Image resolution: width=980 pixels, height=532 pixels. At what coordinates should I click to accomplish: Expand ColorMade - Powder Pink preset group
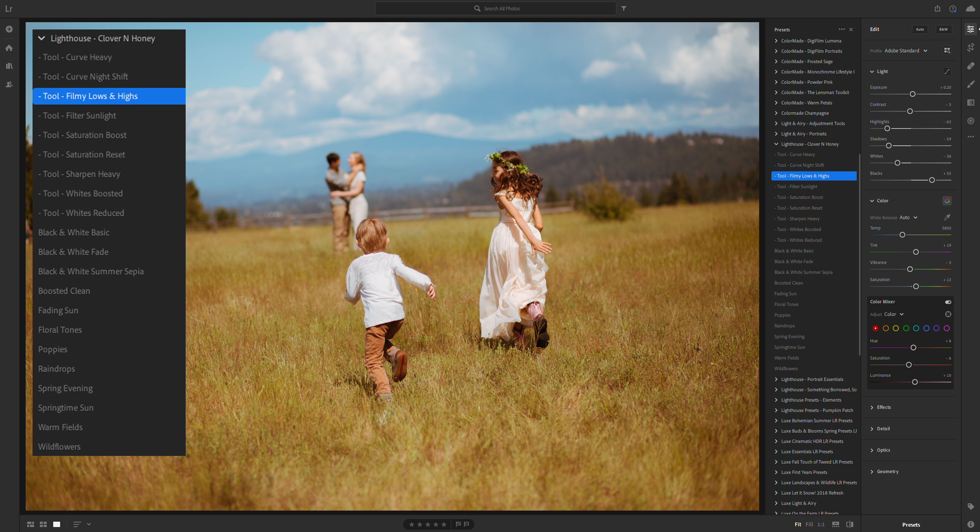(776, 82)
